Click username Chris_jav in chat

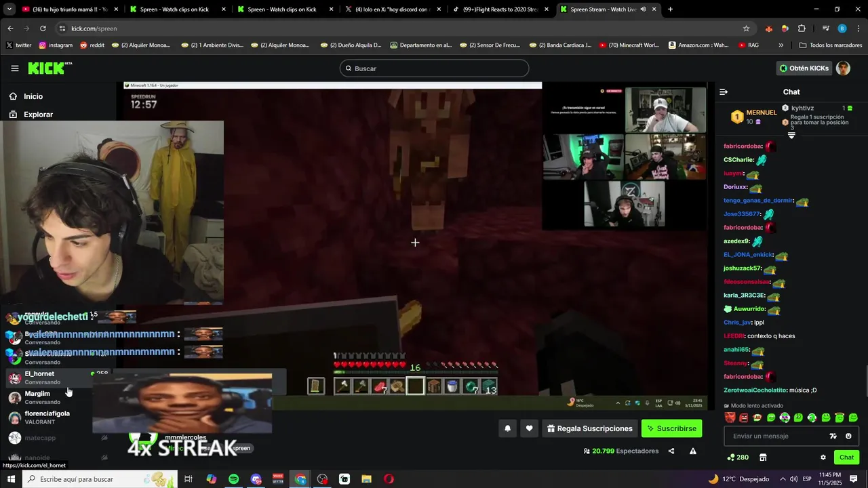pos(737,323)
